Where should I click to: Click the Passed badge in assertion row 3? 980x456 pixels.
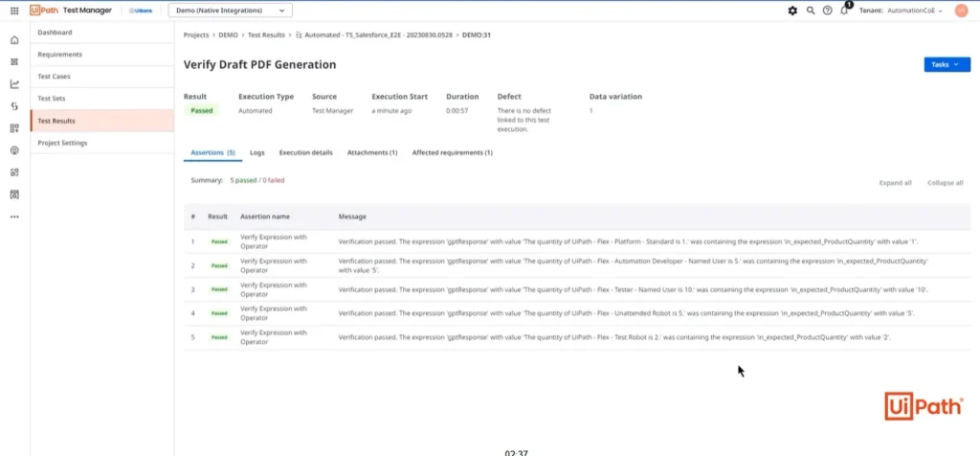219,289
